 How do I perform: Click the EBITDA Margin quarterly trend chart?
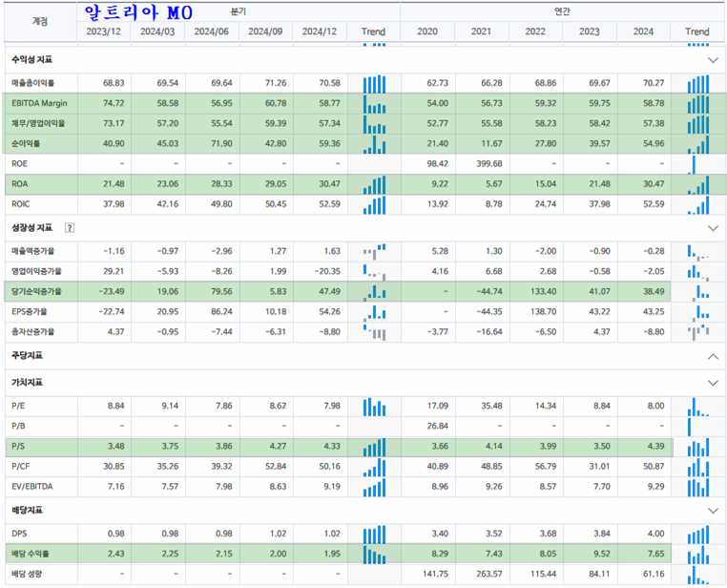374,104
